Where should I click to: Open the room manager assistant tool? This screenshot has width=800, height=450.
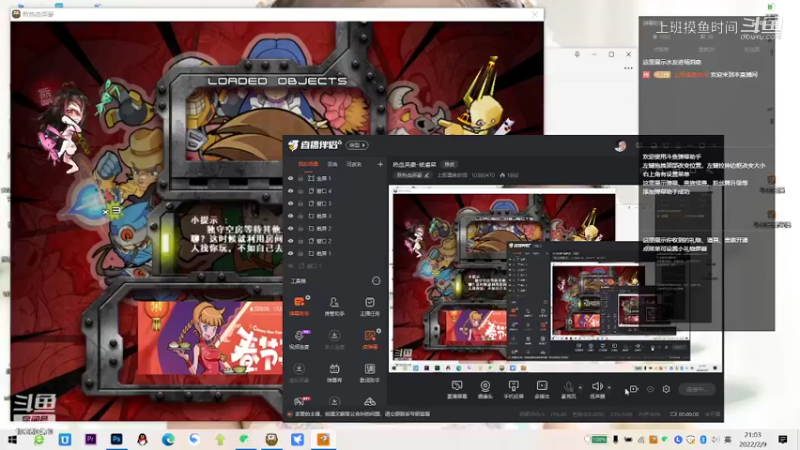coord(334,306)
